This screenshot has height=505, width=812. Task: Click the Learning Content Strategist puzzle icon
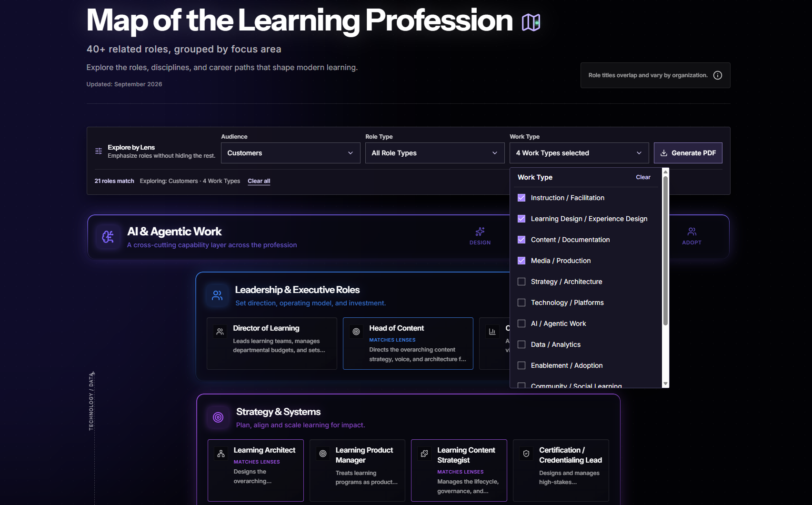click(x=424, y=454)
